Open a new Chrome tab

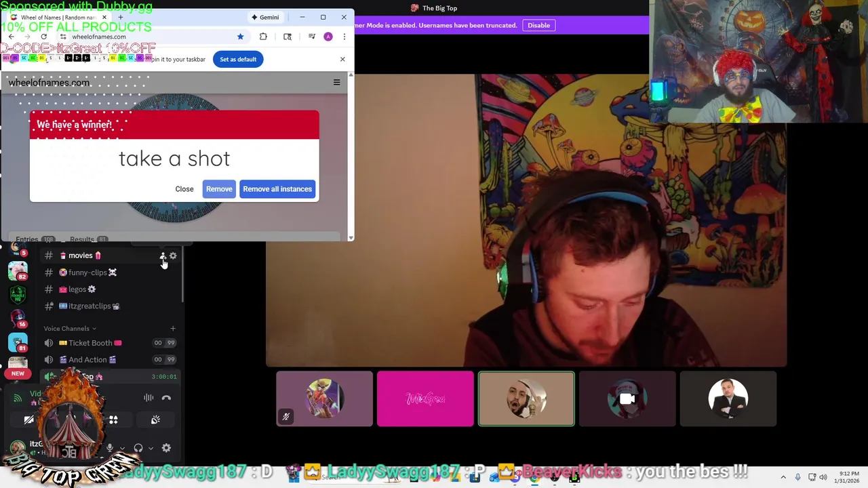[120, 17]
